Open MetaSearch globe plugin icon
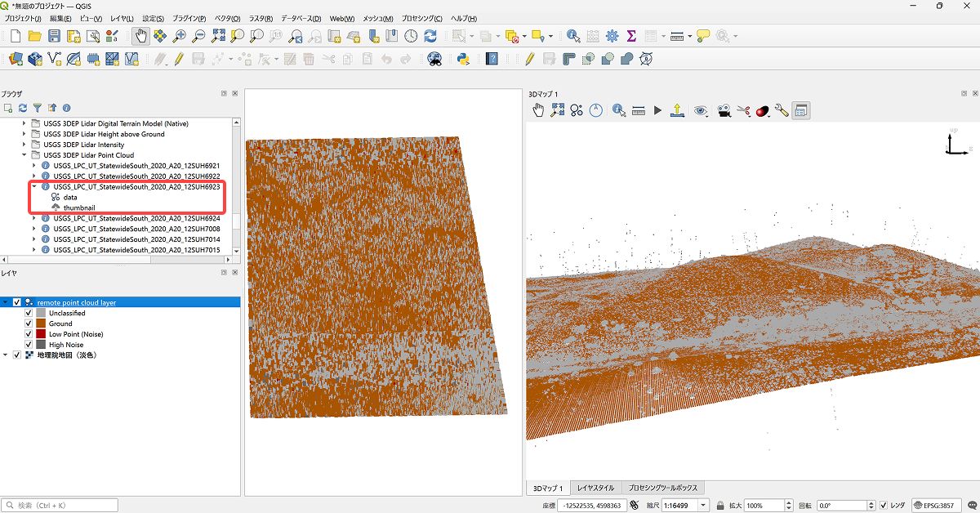Screen dimensions: 980x513 [x=434, y=59]
